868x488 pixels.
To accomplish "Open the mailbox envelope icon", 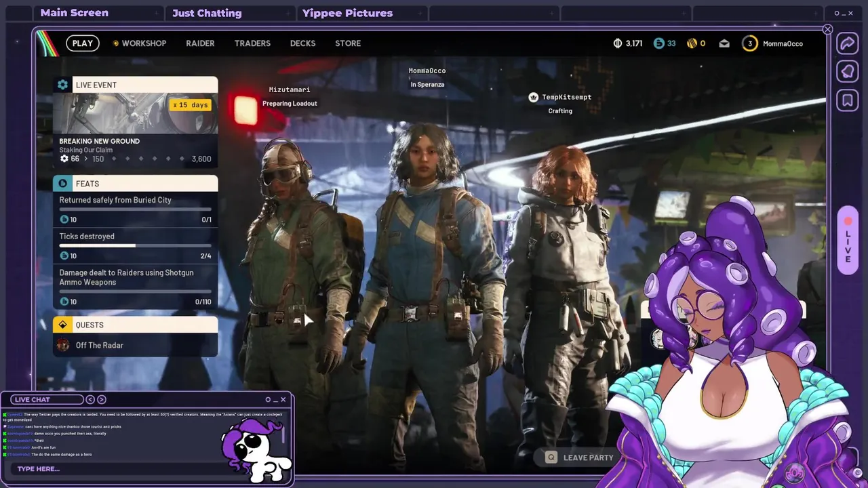I will click(x=724, y=43).
